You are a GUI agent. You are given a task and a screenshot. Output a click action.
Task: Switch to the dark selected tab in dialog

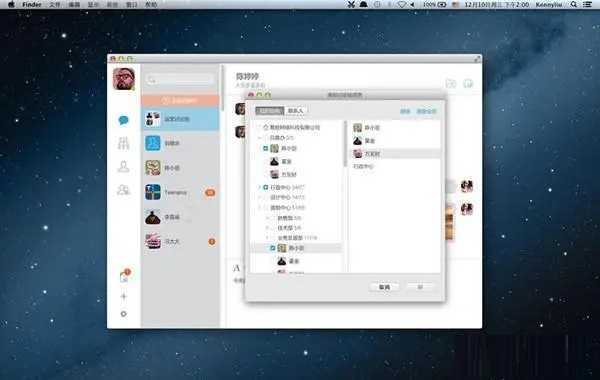coord(270,111)
